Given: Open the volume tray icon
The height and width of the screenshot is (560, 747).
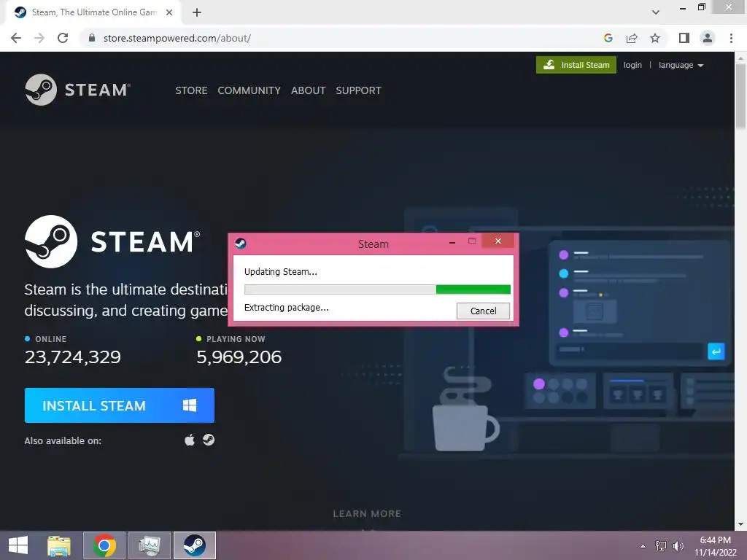Looking at the screenshot, I should [678, 545].
